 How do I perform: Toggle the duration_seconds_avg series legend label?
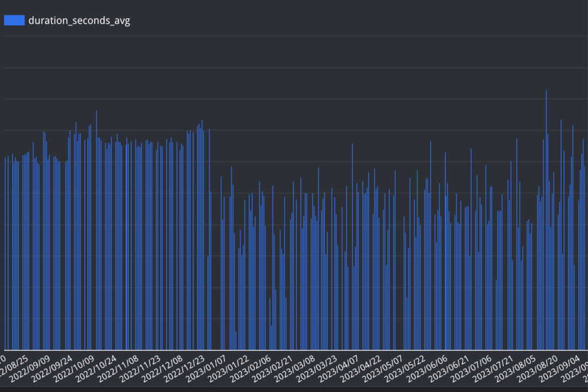[79, 21]
